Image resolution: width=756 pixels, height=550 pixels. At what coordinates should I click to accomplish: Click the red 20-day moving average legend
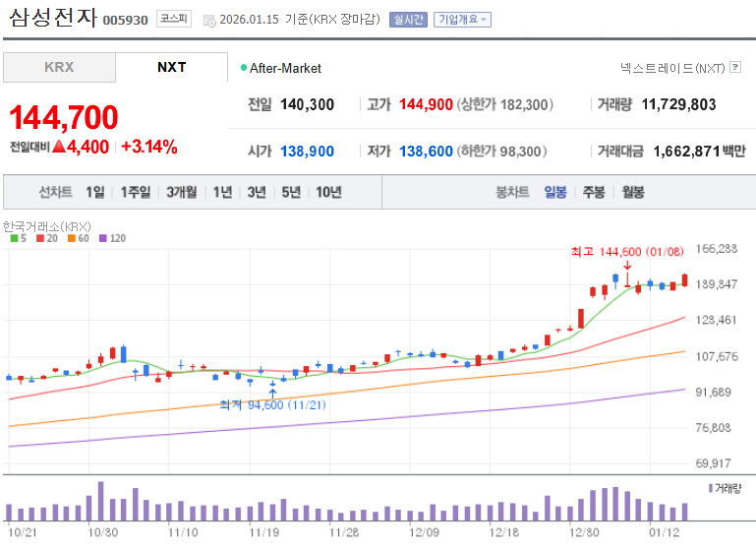pyautogui.click(x=47, y=238)
